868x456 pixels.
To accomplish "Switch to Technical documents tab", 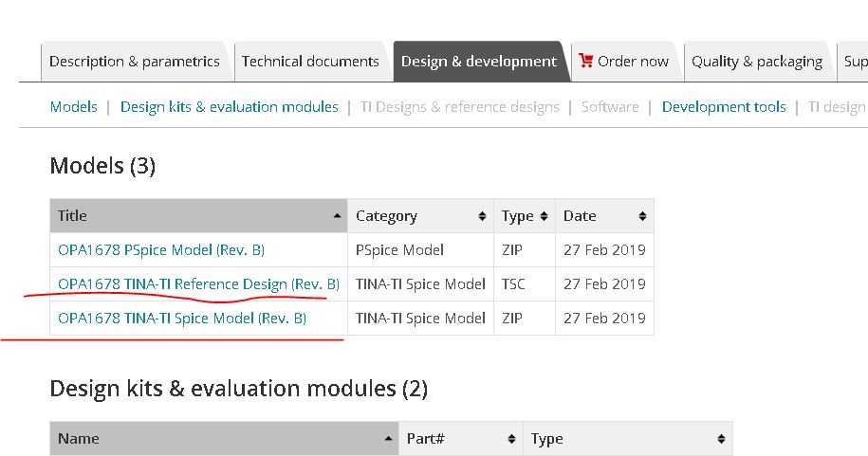I will pyautogui.click(x=310, y=62).
